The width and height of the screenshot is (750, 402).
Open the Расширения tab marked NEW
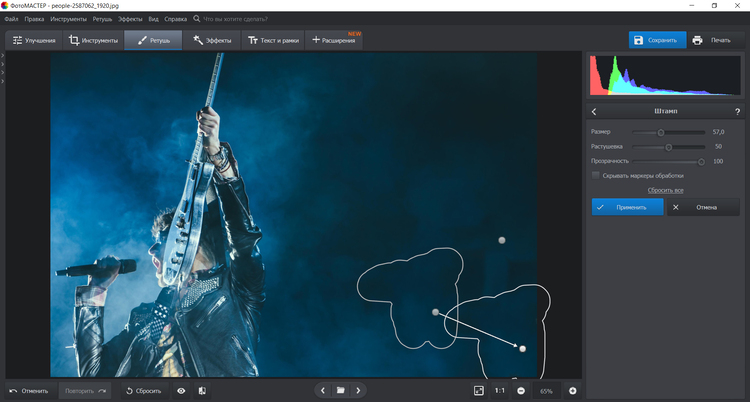click(334, 40)
